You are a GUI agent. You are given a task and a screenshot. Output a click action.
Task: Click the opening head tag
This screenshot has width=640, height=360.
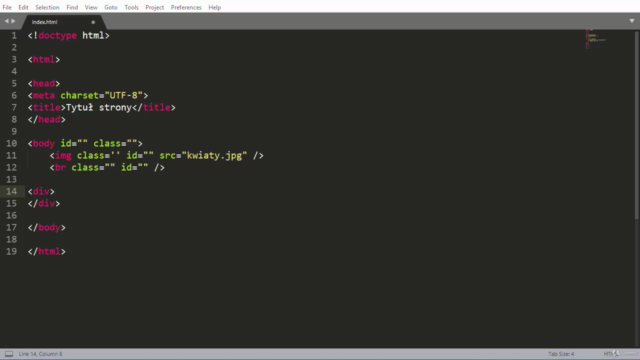click(x=44, y=84)
